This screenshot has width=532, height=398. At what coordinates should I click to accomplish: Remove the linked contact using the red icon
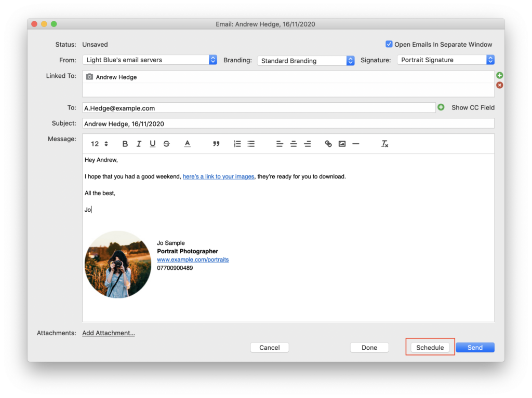pyautogui.click(x=499, y=85)
